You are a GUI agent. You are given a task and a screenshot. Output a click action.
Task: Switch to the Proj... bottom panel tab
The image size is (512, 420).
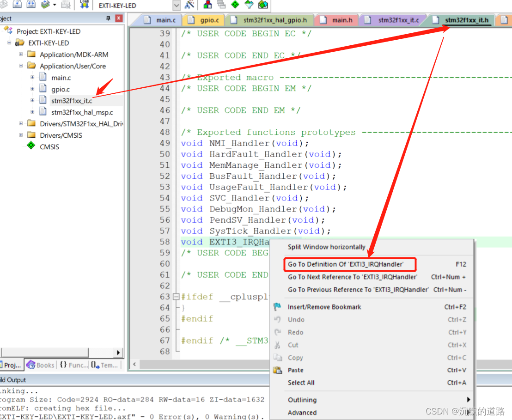point(12,365)
